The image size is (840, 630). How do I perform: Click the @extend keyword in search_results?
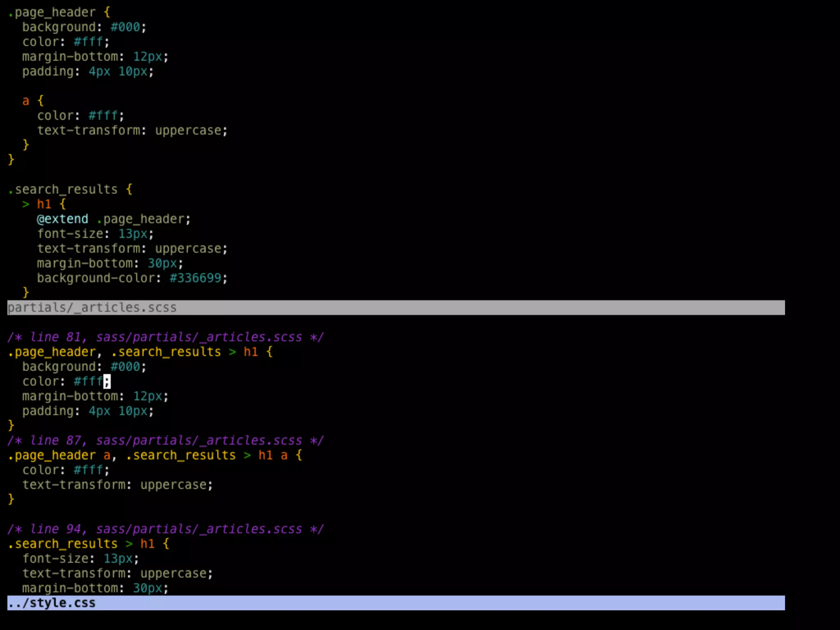tap(62, 219)
